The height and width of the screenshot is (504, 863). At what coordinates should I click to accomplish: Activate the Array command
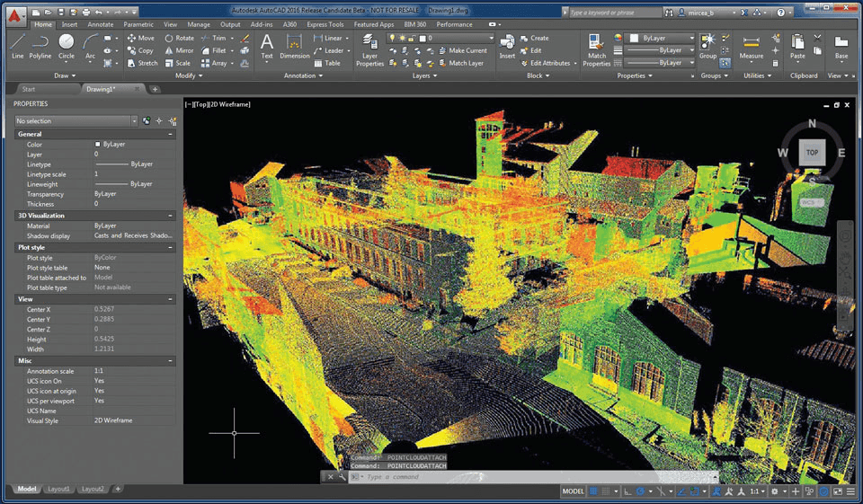click(x=214, y=63)
